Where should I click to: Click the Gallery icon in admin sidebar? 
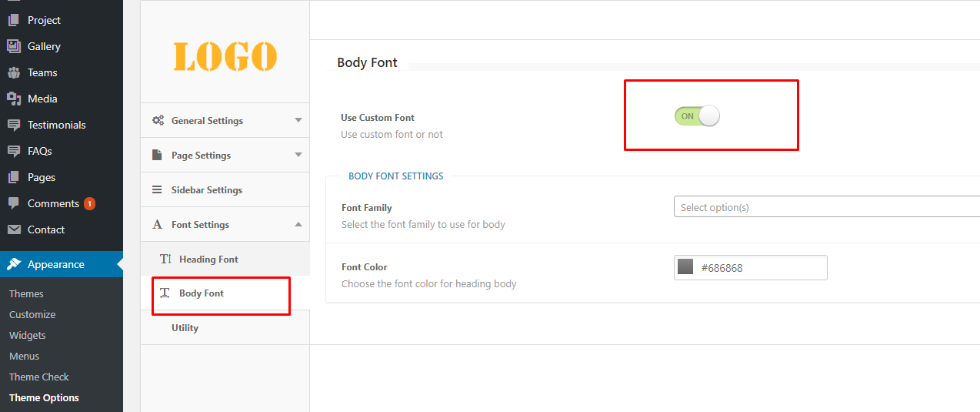(x=14, y=46)
